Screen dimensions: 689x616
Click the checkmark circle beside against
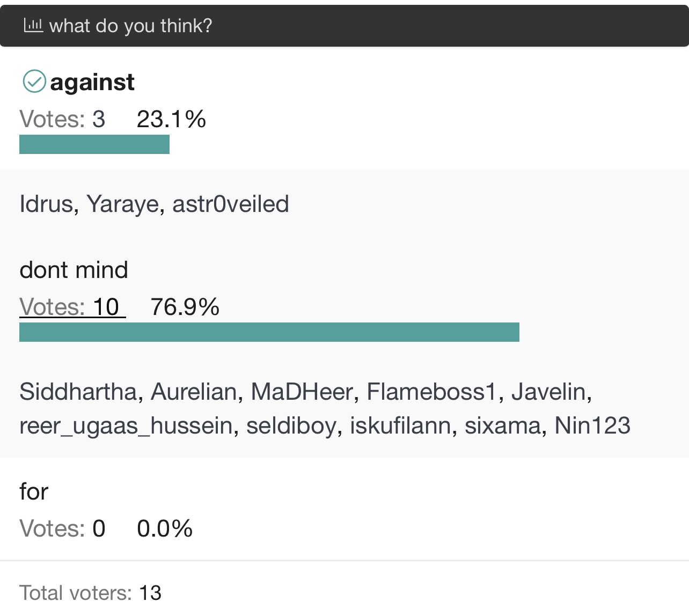[34, 82]
